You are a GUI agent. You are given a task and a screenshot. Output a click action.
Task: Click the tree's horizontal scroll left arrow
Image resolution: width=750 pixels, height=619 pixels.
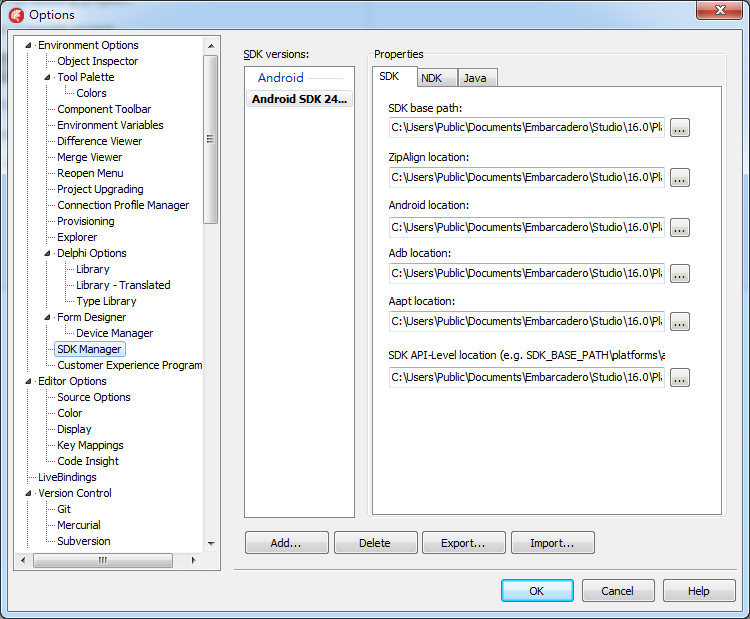(23, 560)
